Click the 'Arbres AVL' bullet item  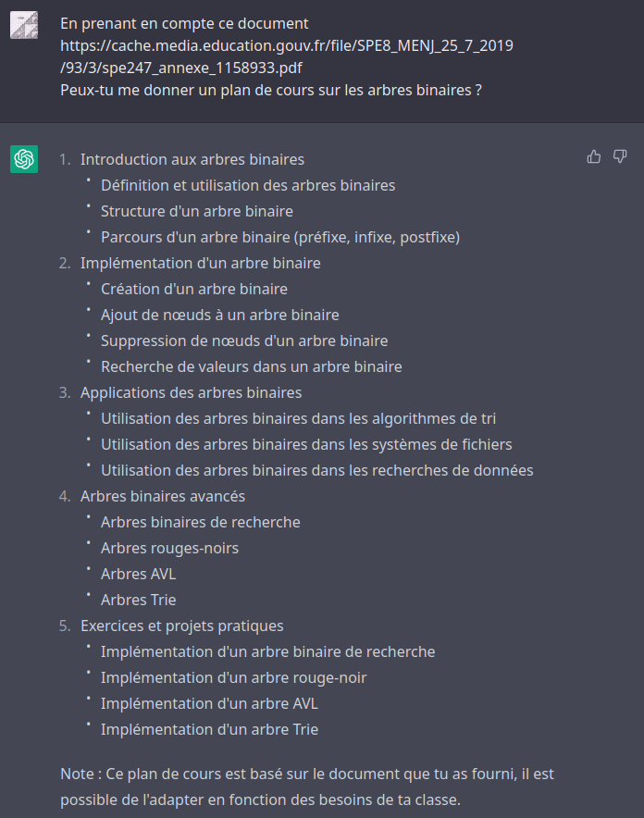139,574
